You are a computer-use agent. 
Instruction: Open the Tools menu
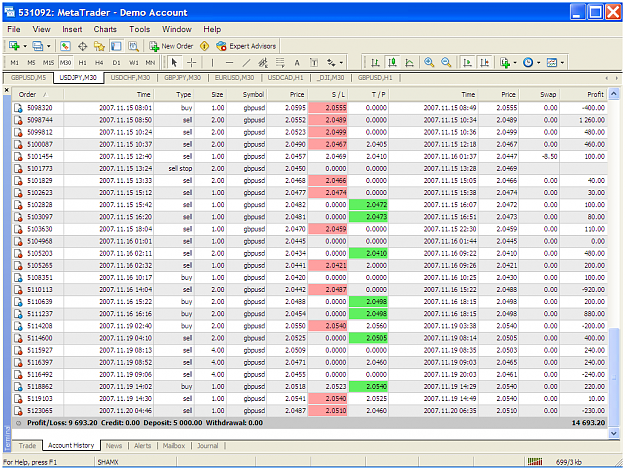(x=140, y=29)
